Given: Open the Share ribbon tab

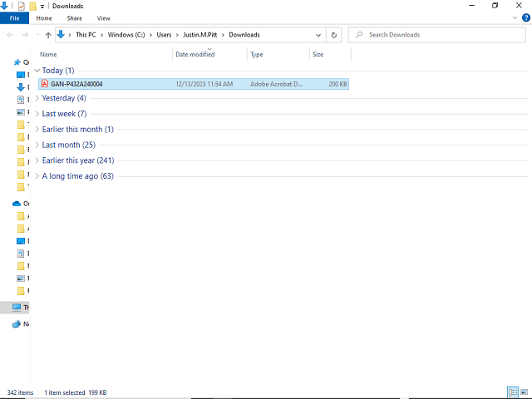Looking at the screenshot, I should [x=74, y=17].
